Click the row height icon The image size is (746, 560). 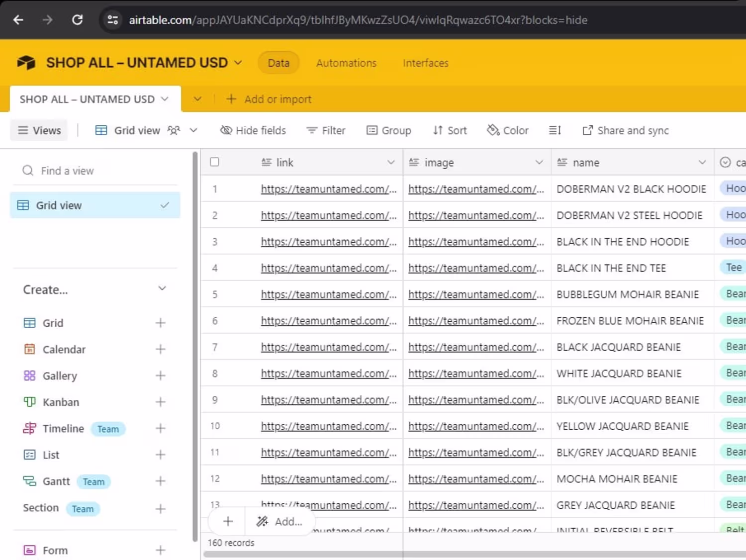tap(555, 130)
